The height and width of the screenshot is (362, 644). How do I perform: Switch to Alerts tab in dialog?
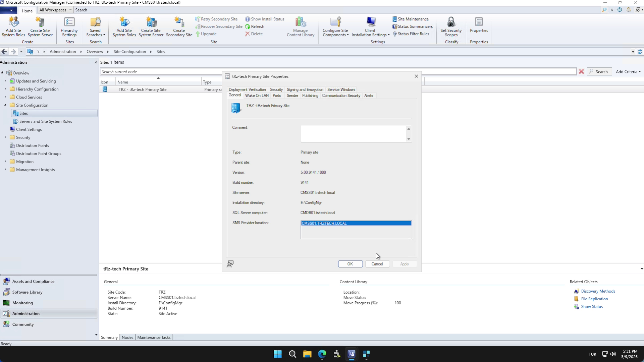pos(369,96)
